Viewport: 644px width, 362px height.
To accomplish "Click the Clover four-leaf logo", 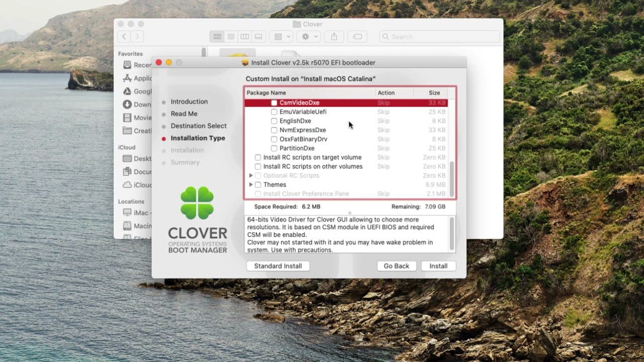I will pyautogui.click(x=197, y=203).
